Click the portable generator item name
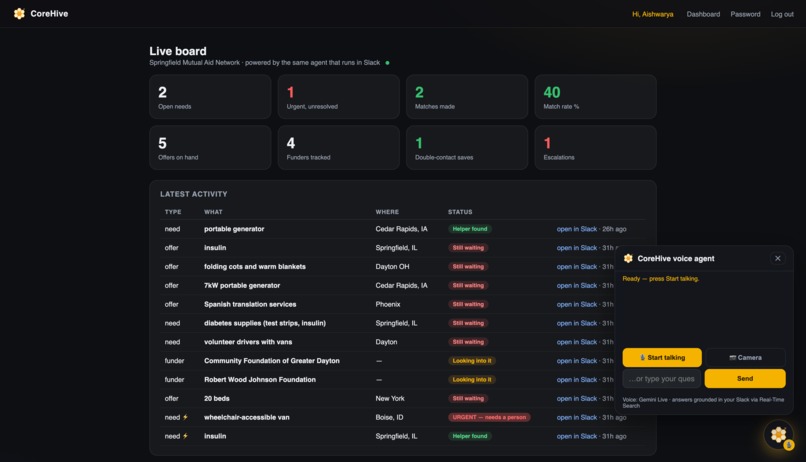 (234, 229)
